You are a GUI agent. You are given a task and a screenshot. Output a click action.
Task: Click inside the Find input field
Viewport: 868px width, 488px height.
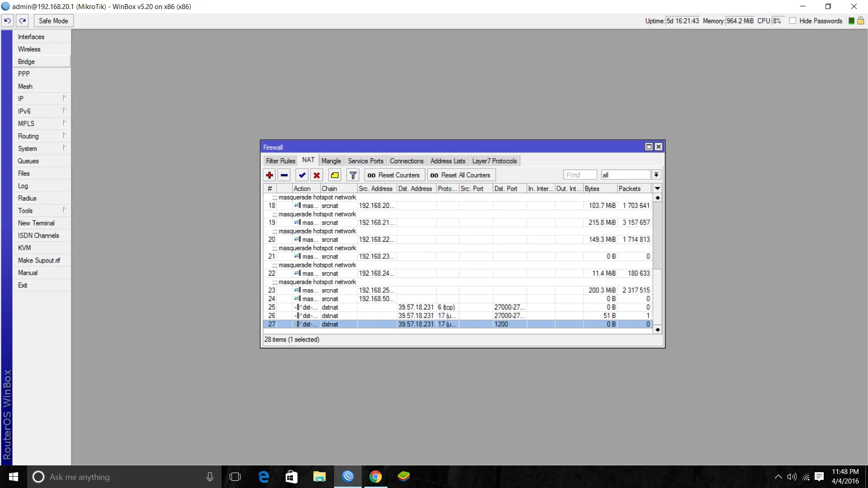click(580, 175)
